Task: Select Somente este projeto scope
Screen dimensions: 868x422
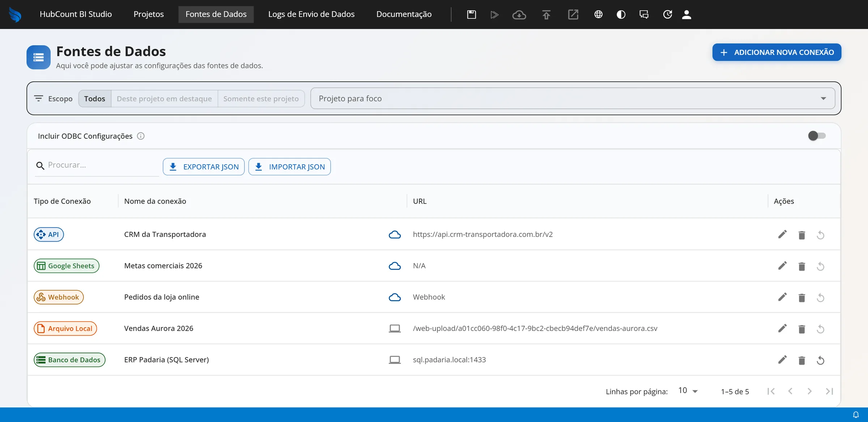Action: (261, 98)
